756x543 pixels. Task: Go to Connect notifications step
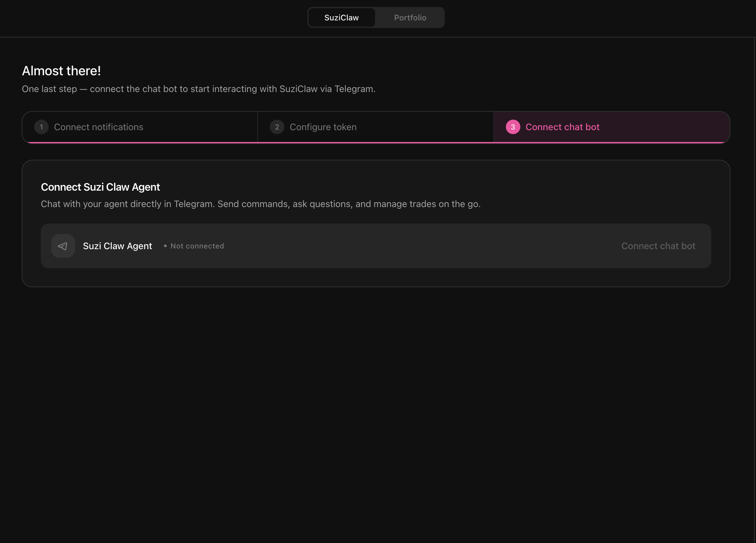tap(98, 127)
